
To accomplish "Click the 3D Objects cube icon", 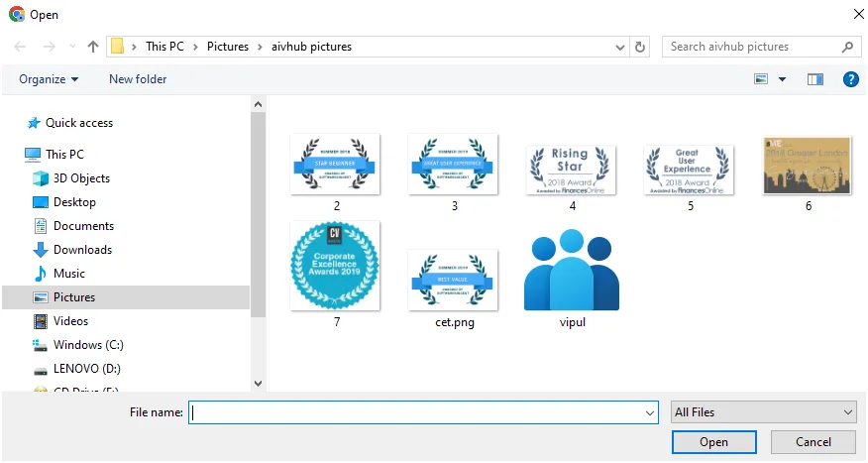I will point(41,178).
